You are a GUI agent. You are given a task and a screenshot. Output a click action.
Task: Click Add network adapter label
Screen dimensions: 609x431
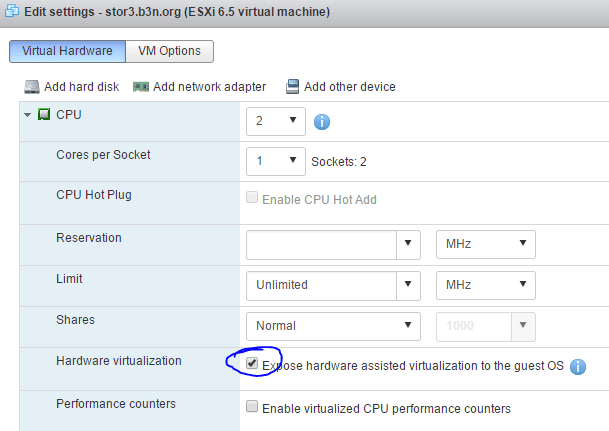(209, 87)
